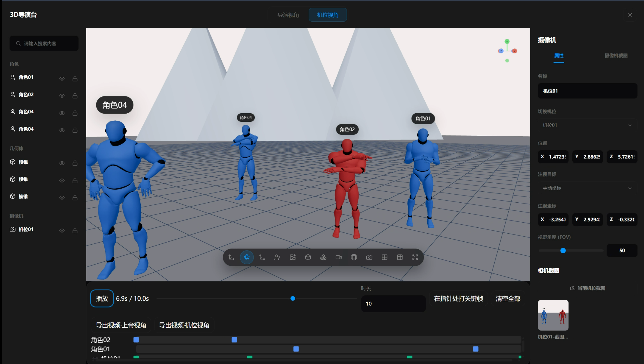Screen dimensions: 644x364
Task: Toggle visibility of camera 机位01 in list
Action: [62, 230]
